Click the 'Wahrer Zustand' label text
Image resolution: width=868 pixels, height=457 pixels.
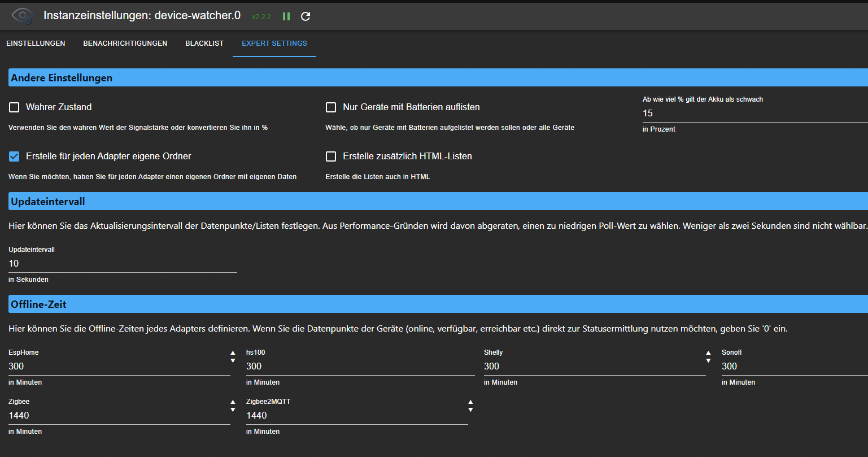(x=59, y=107)
